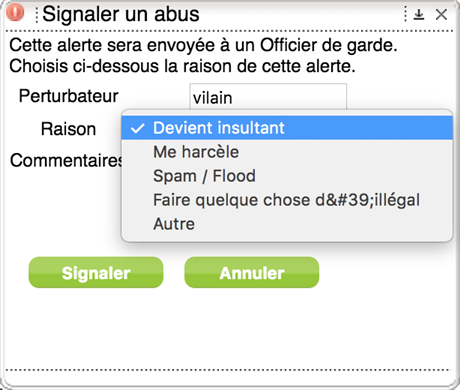460x390 pixels.
Task: Click the checkmark beside Devient insultant
Action: point(138,128)
